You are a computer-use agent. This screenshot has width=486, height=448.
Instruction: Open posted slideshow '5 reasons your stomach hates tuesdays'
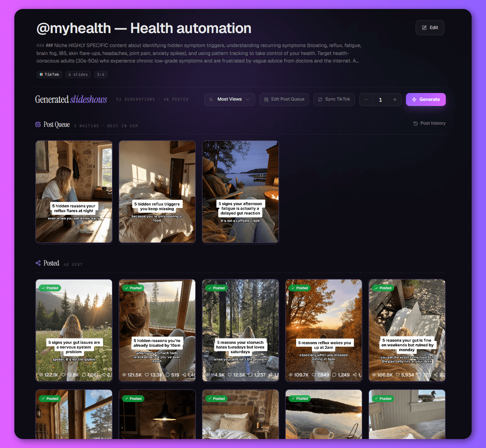(240, 330)
